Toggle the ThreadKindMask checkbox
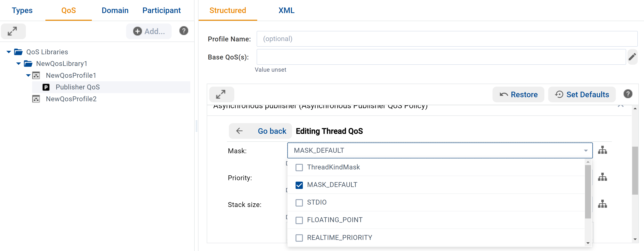This screenshot has width=644, height=251. (299, 167)
